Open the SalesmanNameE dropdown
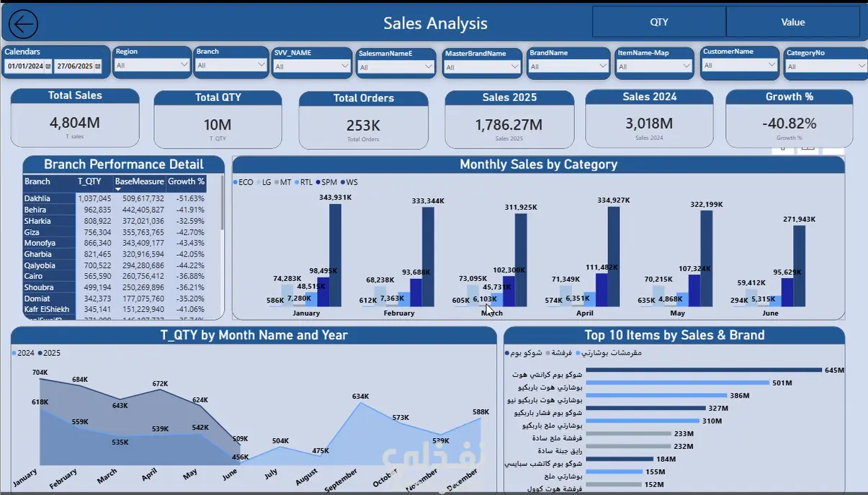Viewport: 868px width, 495px height. coord(396,67)
